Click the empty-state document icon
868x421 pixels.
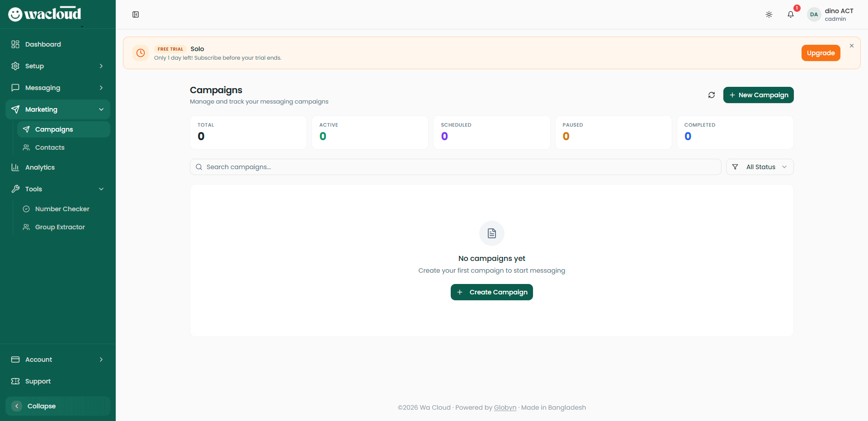[x=491, y=233]
